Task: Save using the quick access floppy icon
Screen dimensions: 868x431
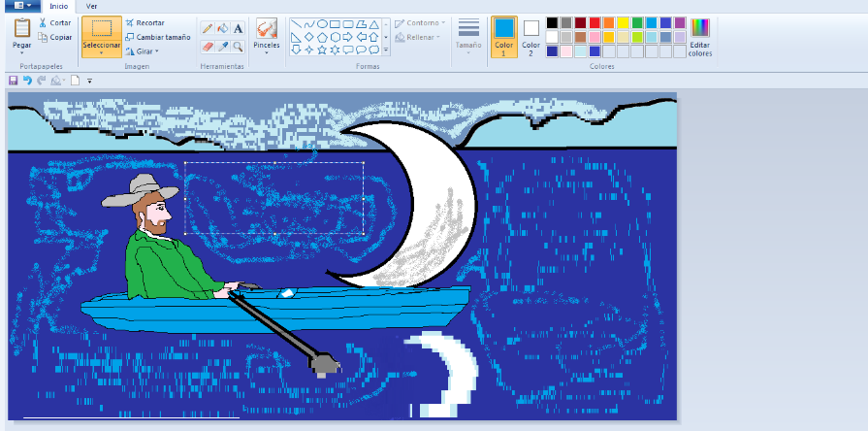Action: (x=14, y=81)
